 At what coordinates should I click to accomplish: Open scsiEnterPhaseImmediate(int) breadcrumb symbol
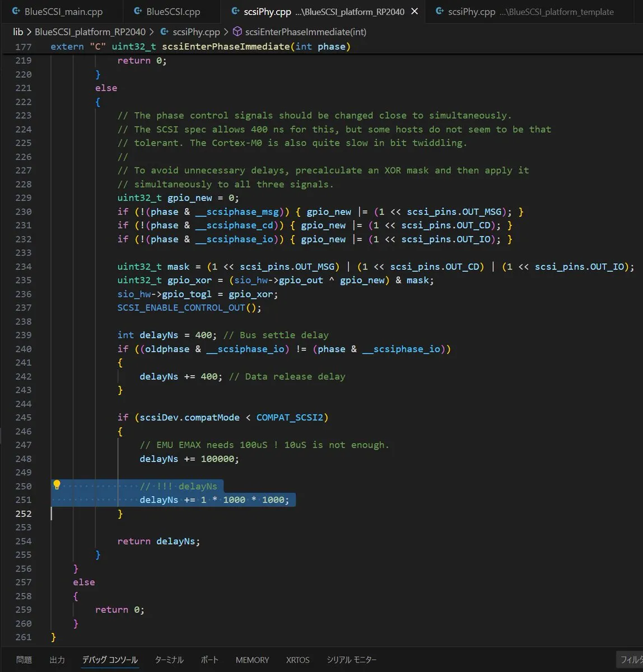306,32
